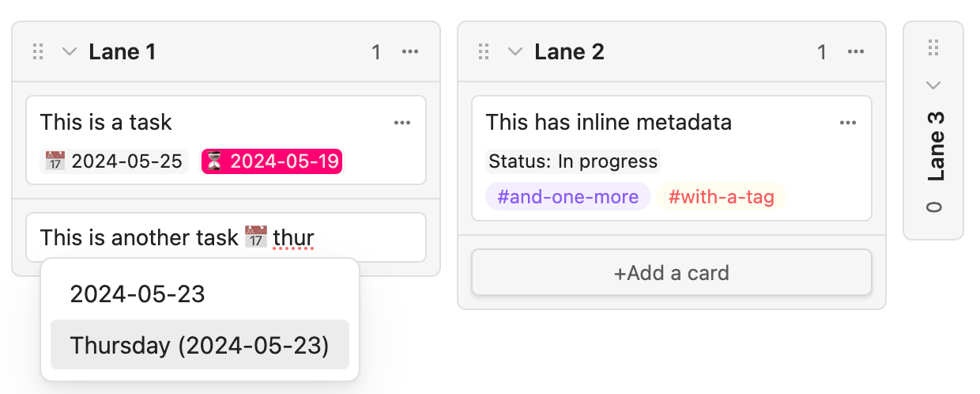Open the #with-a-tag tag

[x=721, y=196]
